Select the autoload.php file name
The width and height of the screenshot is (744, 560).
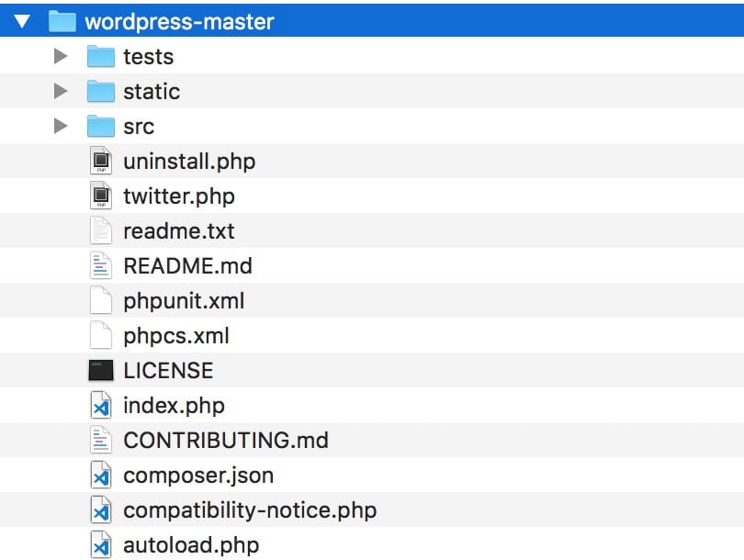coord(190,545)
